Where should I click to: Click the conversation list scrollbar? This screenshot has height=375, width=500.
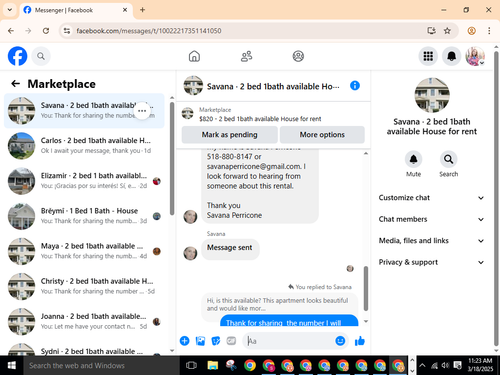pos(172,158)
